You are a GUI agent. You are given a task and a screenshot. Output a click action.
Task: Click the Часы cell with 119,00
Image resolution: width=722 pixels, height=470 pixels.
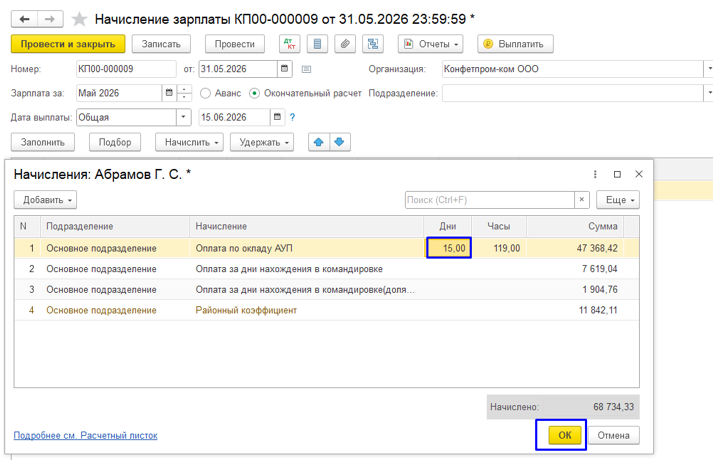click(500, 248)
